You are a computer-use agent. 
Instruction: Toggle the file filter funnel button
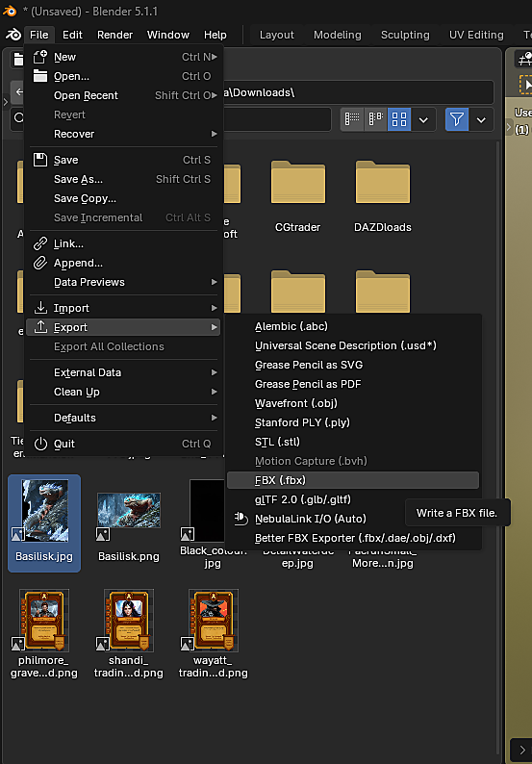tap(457, 119)
